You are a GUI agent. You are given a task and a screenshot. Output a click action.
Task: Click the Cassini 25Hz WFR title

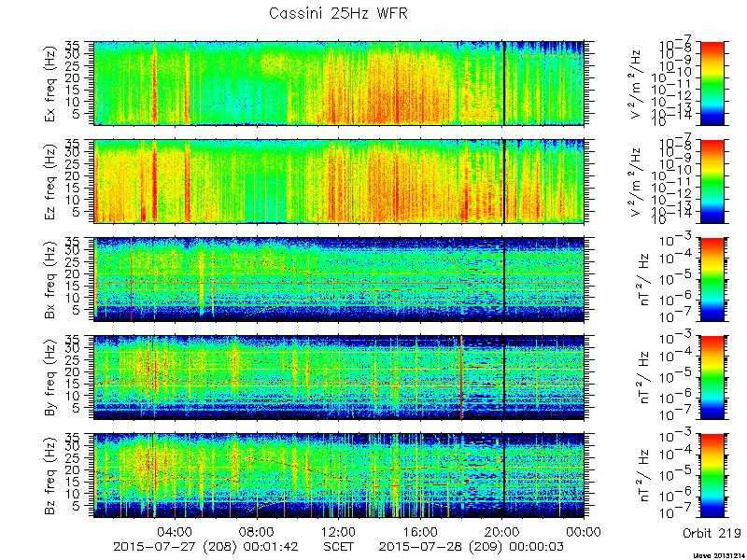click(338, 13)
